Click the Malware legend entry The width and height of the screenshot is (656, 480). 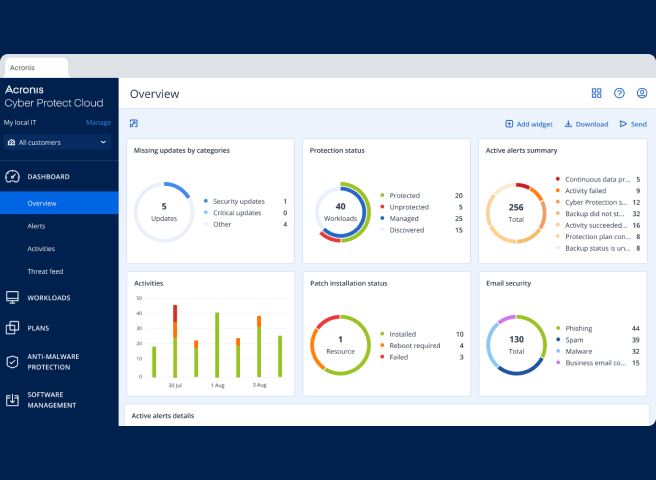598,352
